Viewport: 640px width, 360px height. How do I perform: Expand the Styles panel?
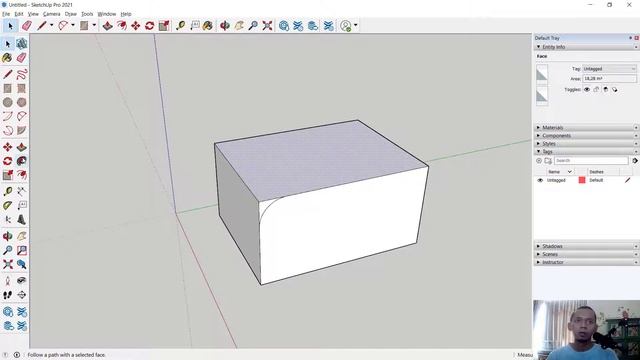pos(538,144)
